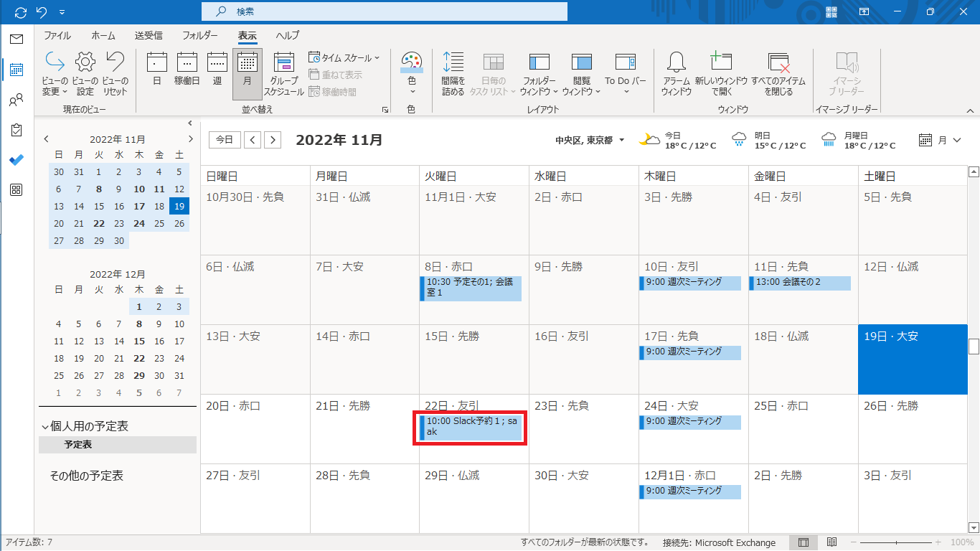Open the Tasks clipboard icon in sidebar
Viewport: 980px width, 551px height.
point(17,130)
